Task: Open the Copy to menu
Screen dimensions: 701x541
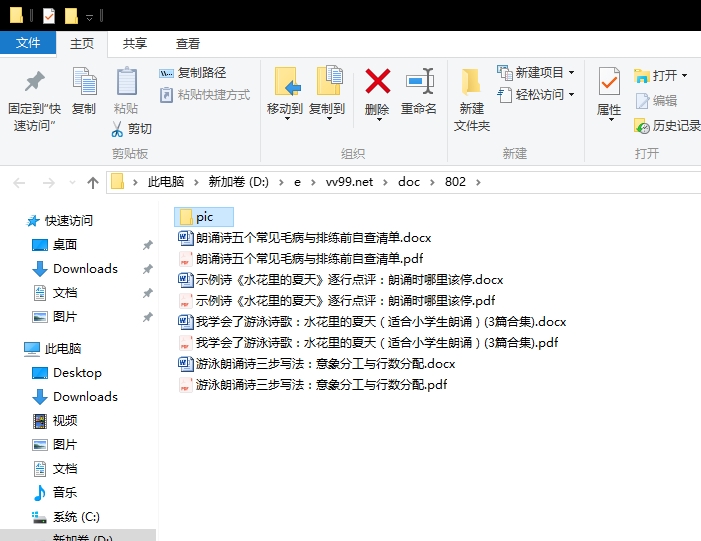Action: click(x=327, y=94)
